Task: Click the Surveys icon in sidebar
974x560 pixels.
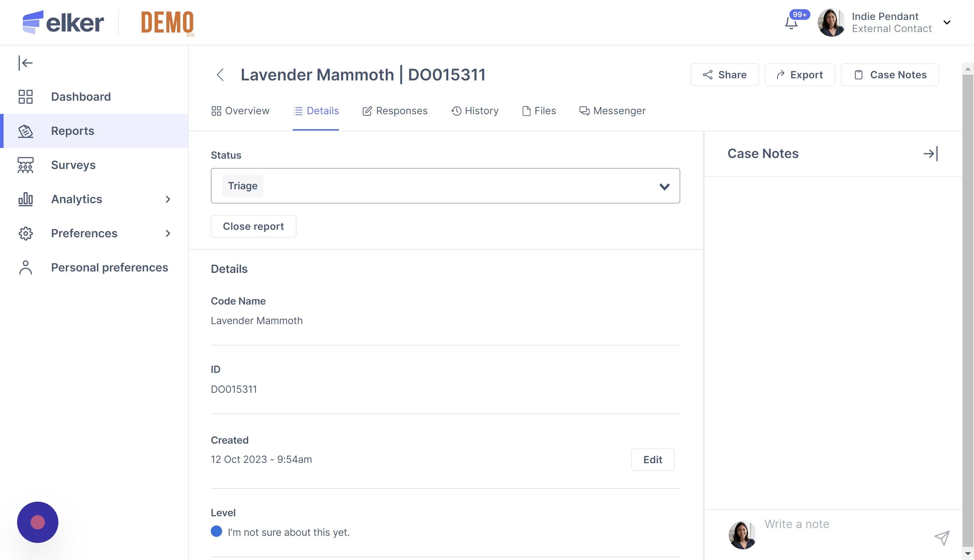Action: point(25,165)
